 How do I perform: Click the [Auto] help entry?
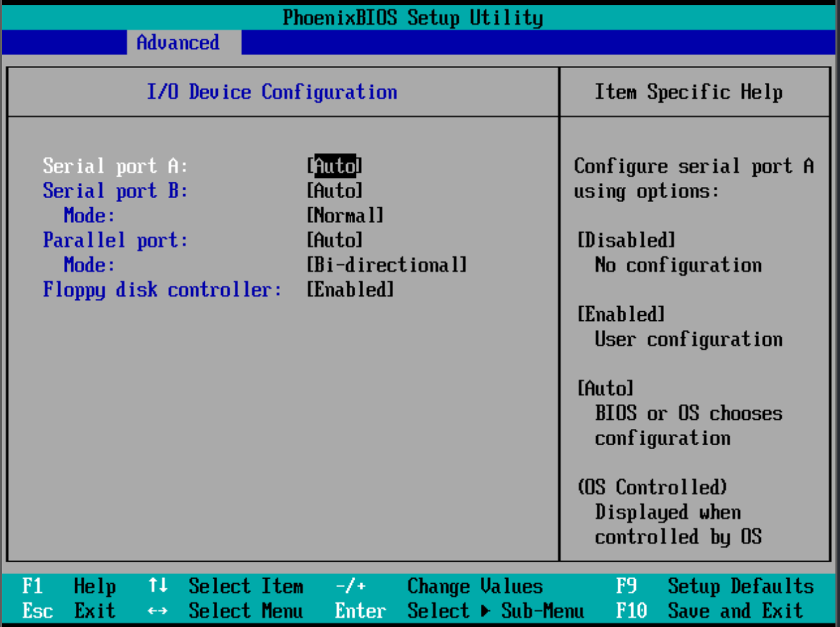tap(605, 388)
